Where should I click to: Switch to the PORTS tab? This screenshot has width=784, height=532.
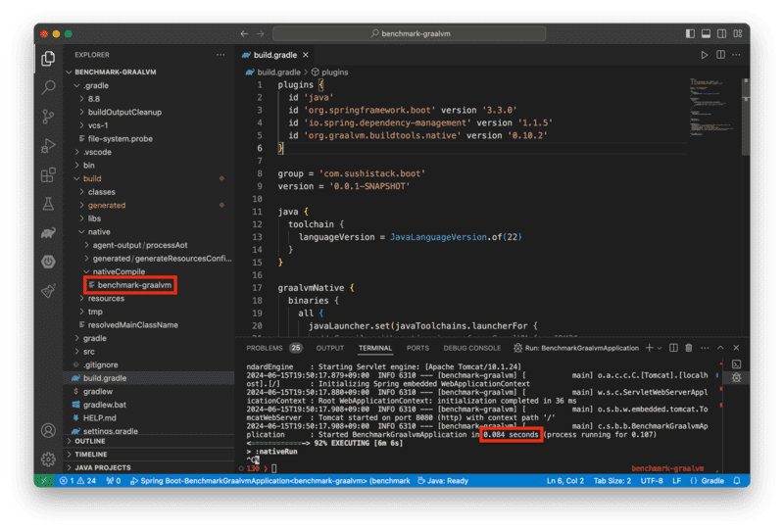click(x=417, y=348)
